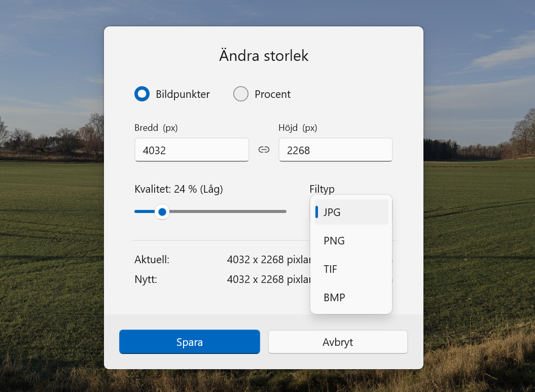The image size is (535, 392).
Task: Choose JPG from the Filtyp list
Action: 351,212
